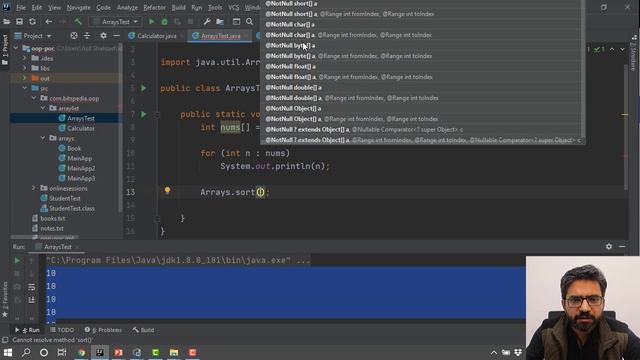Image resolution: width=640 pixels, height=360 pixels.
Task: Open Chrome from the taskbar
Action: pos(82,352)
